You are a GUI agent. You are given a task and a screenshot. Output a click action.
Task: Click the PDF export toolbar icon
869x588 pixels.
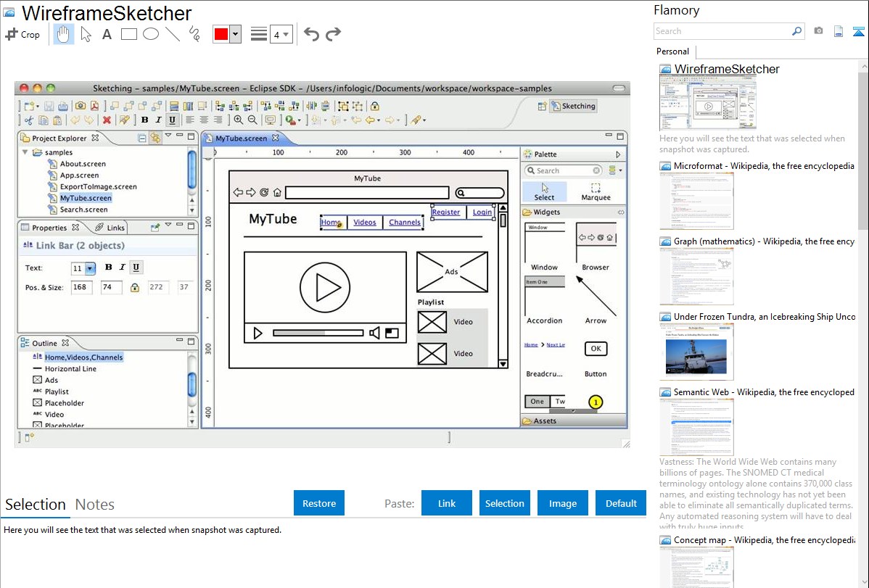[94, 106]
